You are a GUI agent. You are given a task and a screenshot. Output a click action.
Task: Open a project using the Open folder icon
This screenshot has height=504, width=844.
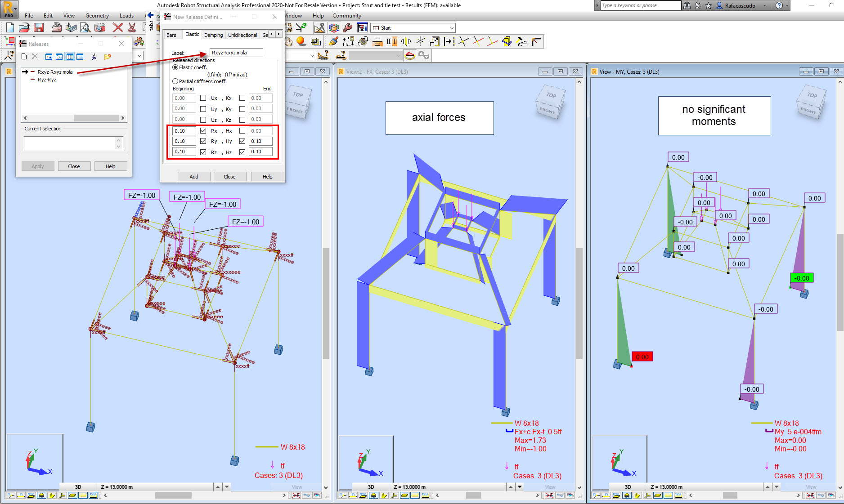(24, 27)
